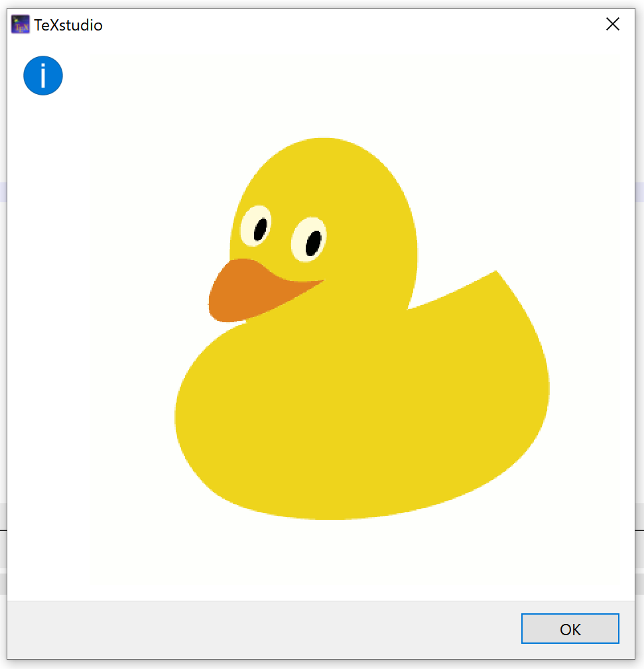Dismiss the dialog with the X button
The height and width of the screenshot is (669, 644).
point(612,24)
